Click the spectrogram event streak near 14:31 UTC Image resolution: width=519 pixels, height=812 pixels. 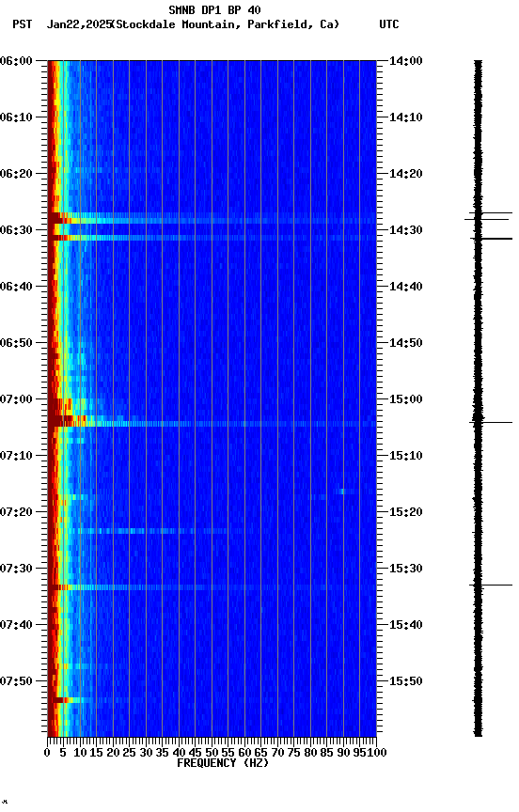pos(212,238)
